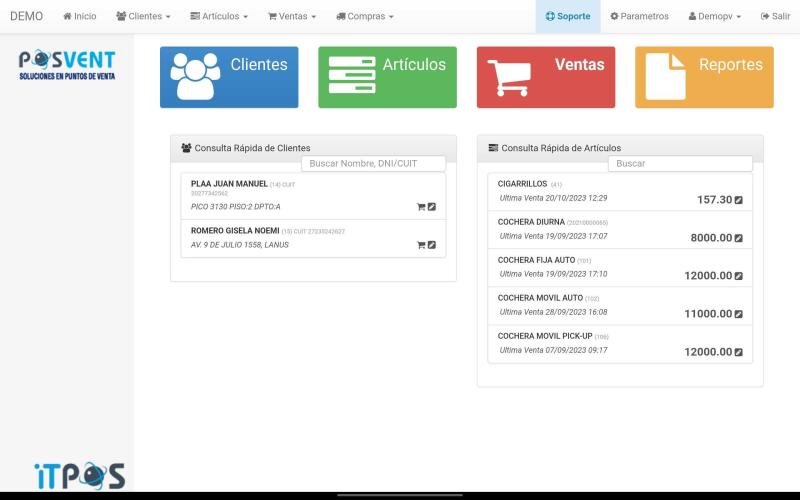800x500 pixels.
Task: Open the cart icon for PLAA JUAN MANUEL
Action: (421, 207)
